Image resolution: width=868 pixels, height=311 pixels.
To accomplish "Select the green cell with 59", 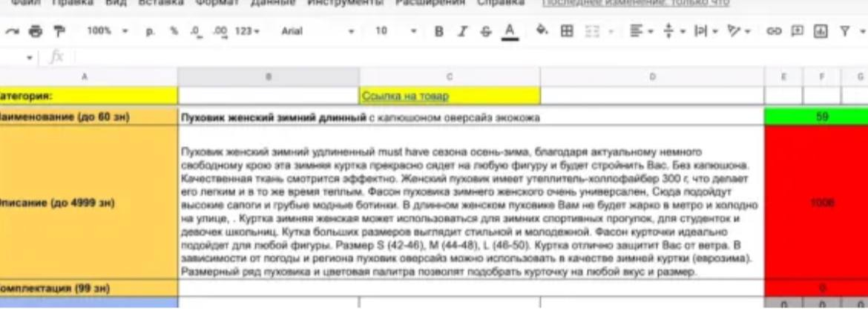I will coord(816,117).
